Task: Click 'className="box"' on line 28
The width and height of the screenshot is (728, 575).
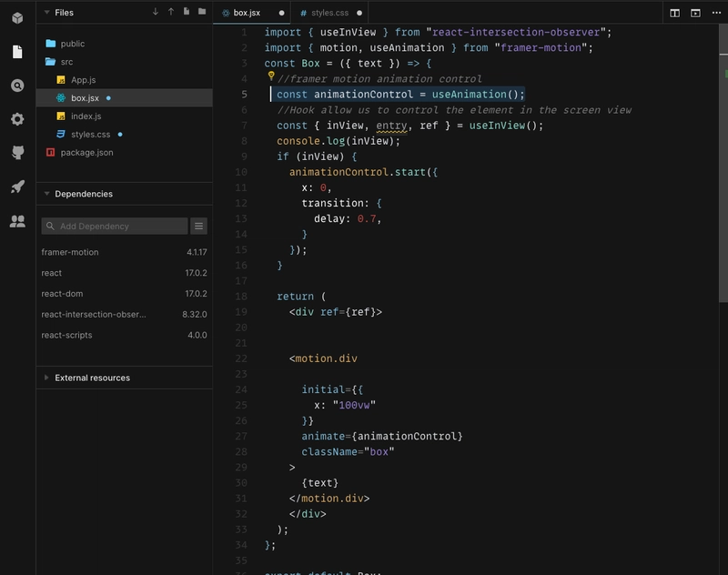Action: (348, 451)
